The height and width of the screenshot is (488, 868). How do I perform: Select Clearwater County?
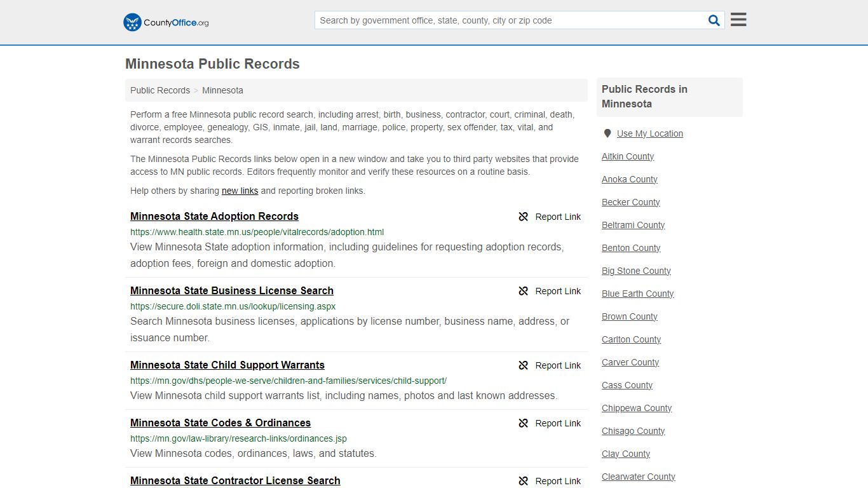coord(639,477)
